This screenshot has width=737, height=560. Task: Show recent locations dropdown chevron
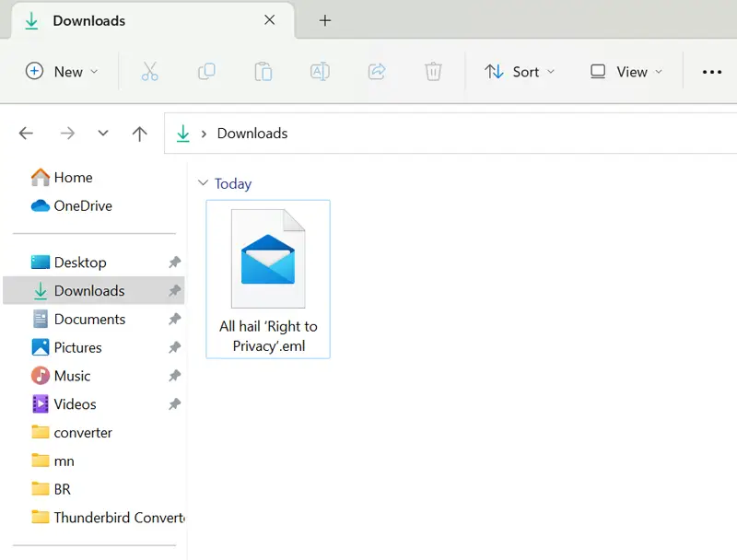point(103,134)
